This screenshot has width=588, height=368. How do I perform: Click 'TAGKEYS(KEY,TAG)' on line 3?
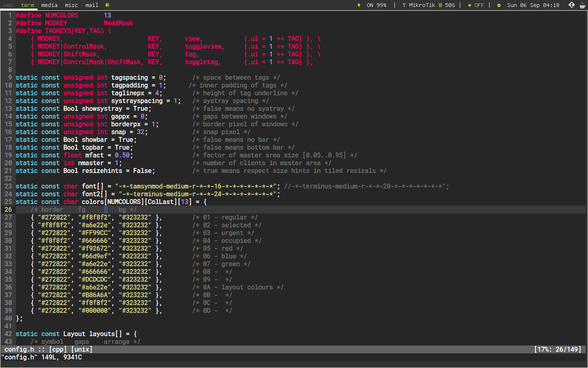pos(74,31)
